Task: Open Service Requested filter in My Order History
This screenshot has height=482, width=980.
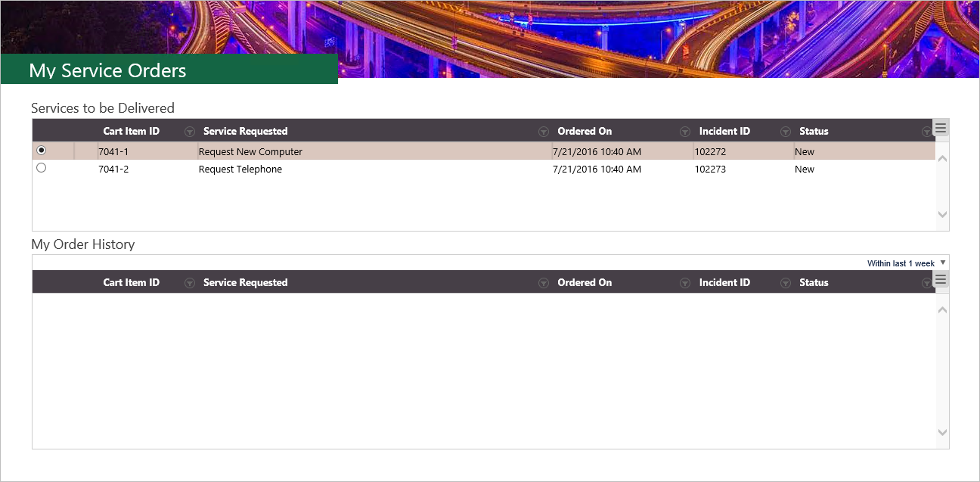Action: coord(543,283)
